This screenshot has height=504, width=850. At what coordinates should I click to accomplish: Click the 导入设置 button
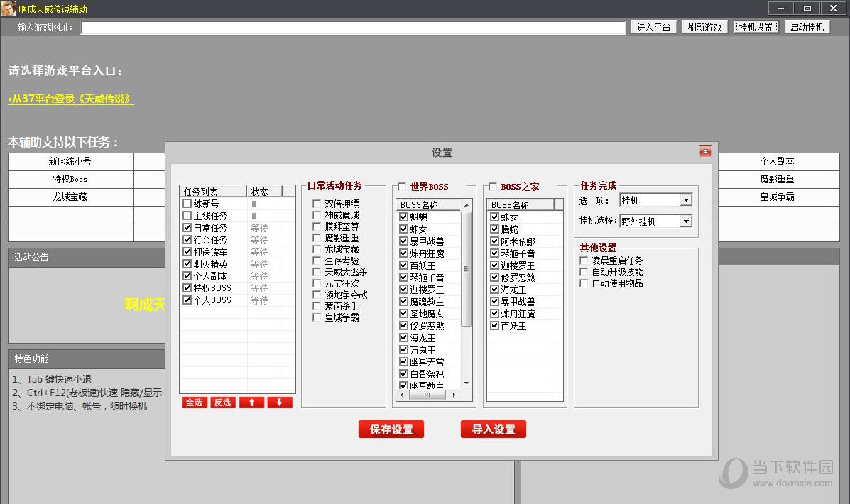click(494, 429)
